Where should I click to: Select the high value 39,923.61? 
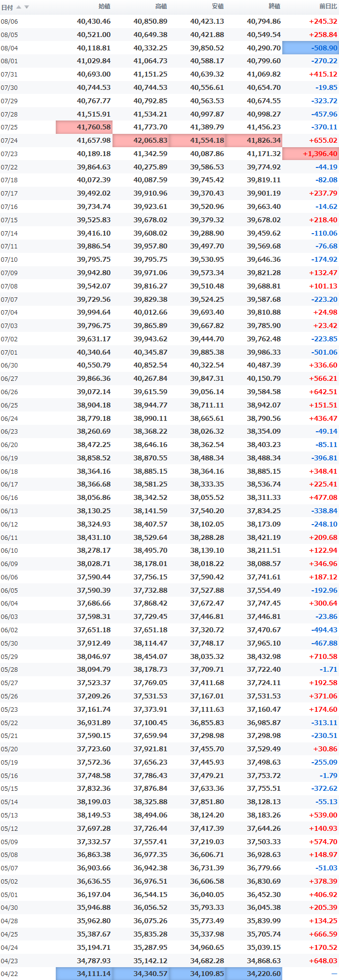pyautogui.click(x=151, y=206)
